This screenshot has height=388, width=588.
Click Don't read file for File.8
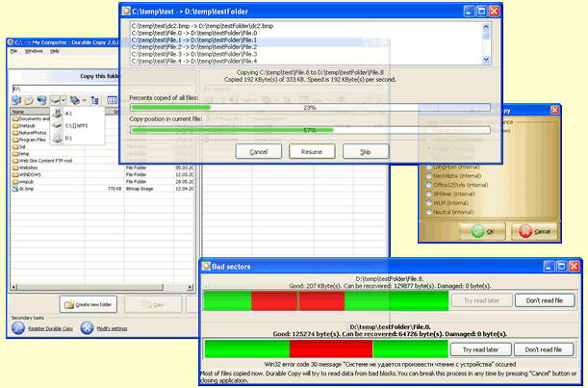545,300
